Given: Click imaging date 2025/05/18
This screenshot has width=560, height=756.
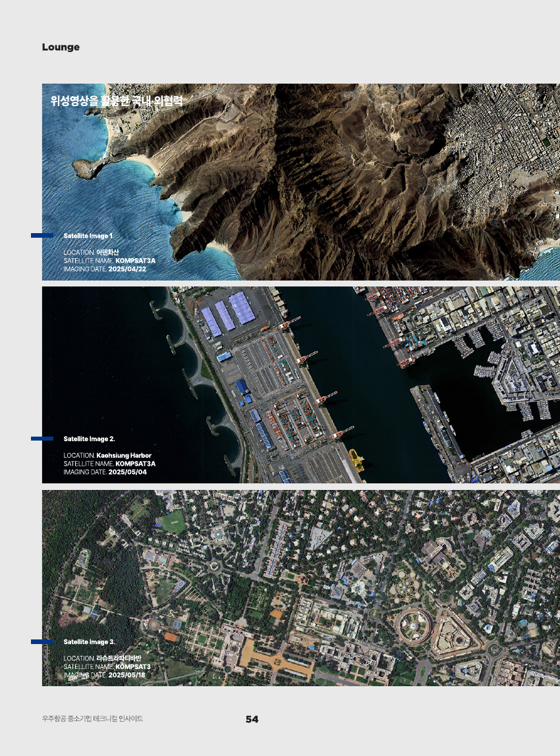Looking at the screenshot, I should (127, 675).
